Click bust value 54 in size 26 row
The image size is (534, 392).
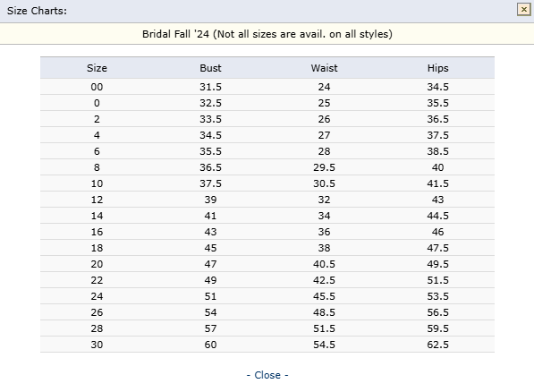point(210,312)
